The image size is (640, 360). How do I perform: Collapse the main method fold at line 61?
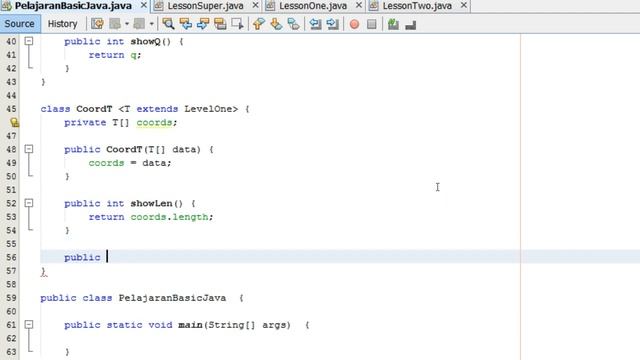coord(29,324)
